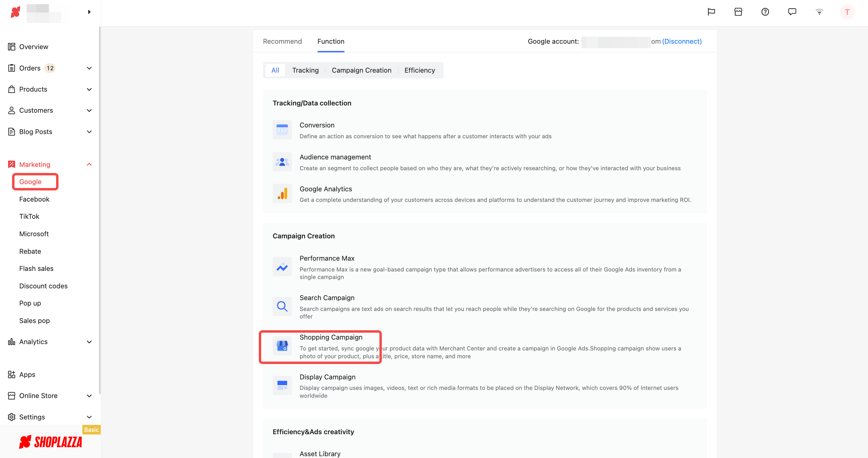Open the help question mark icon
Viewport: 868px width, 458px height.
[765, 12]
